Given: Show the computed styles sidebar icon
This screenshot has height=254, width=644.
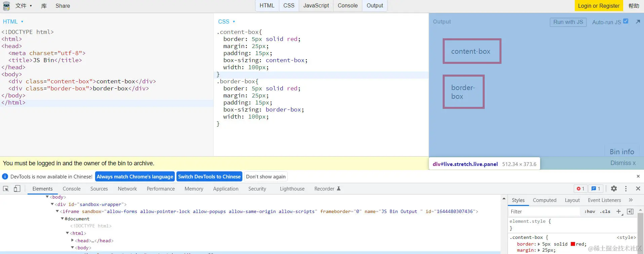Looking at the screenshot, I should [x=630, y=211].
